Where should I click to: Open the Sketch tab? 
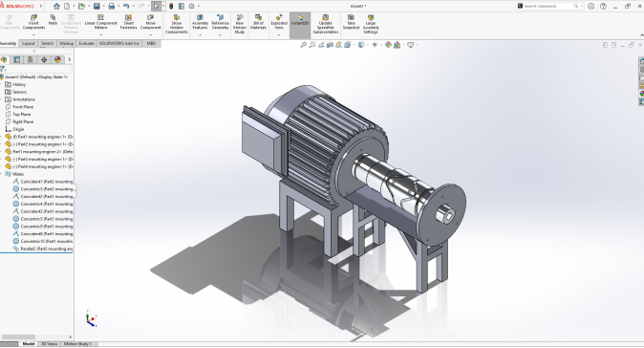click(47, 43)
